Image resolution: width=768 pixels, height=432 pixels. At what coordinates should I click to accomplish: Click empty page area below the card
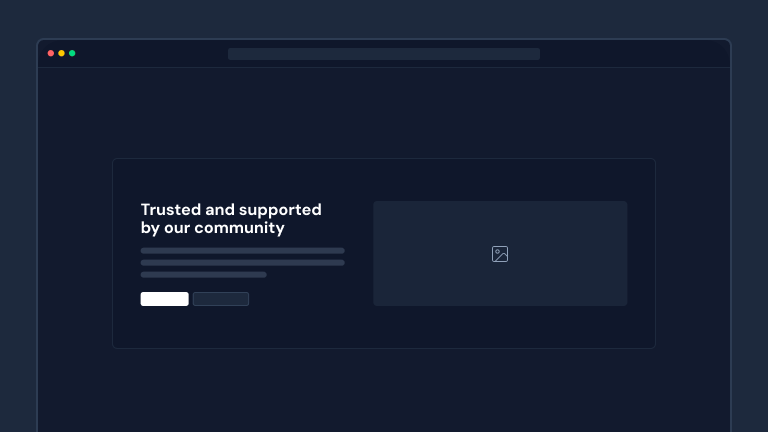(x=384, y=390)
